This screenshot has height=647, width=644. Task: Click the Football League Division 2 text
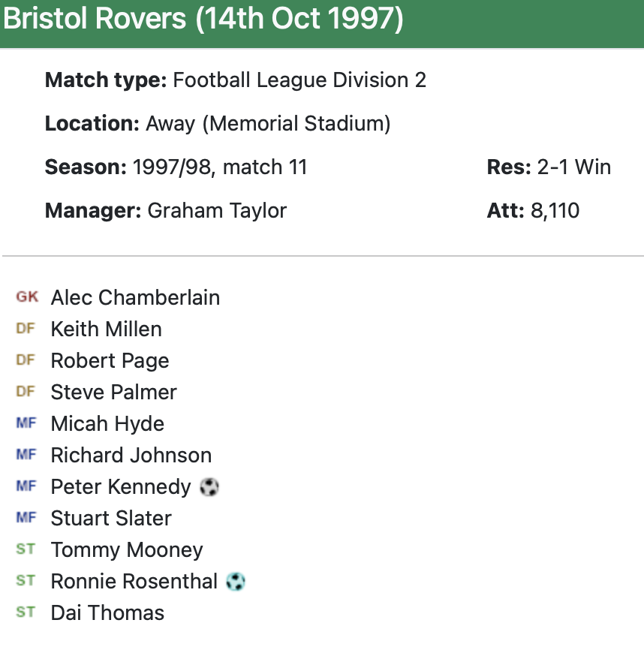(x=299, y=80)
